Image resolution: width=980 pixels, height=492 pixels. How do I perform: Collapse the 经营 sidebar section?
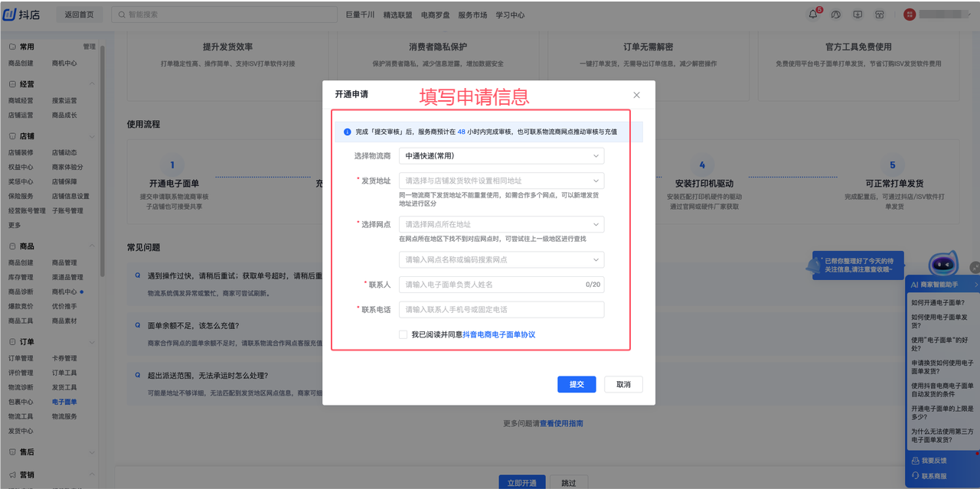coord(92,84)
